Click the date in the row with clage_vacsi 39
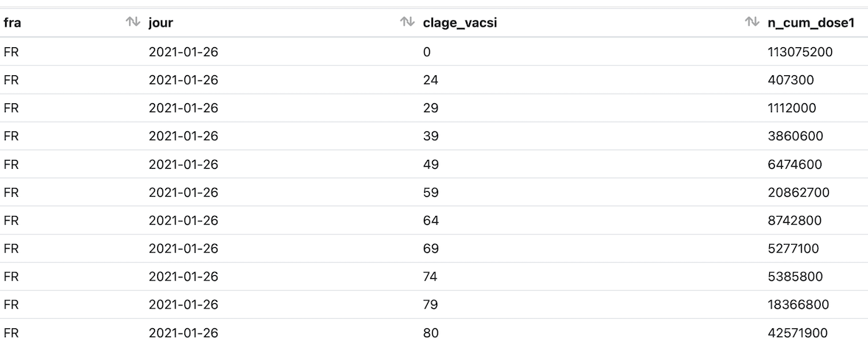The image size is (868, 346). 184,136
